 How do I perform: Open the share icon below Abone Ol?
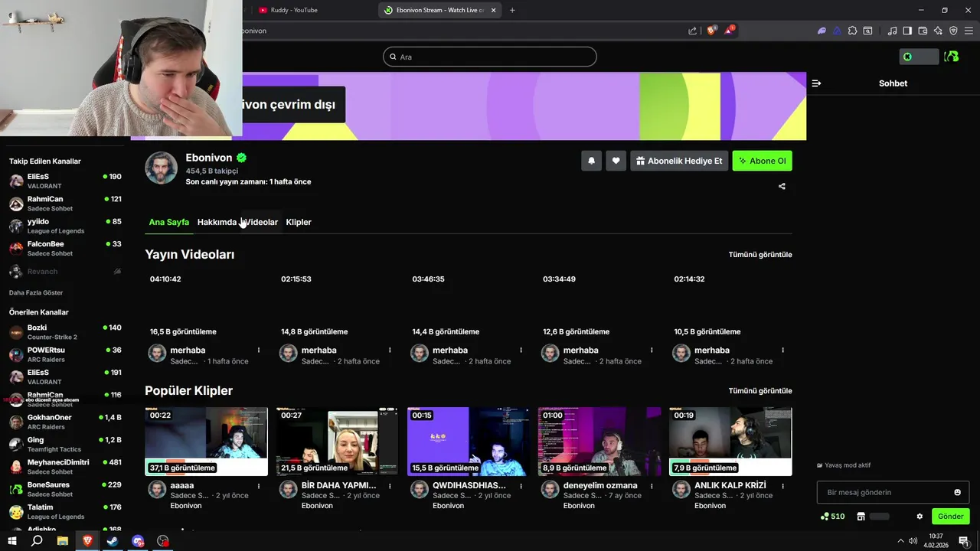click(782, 186)
